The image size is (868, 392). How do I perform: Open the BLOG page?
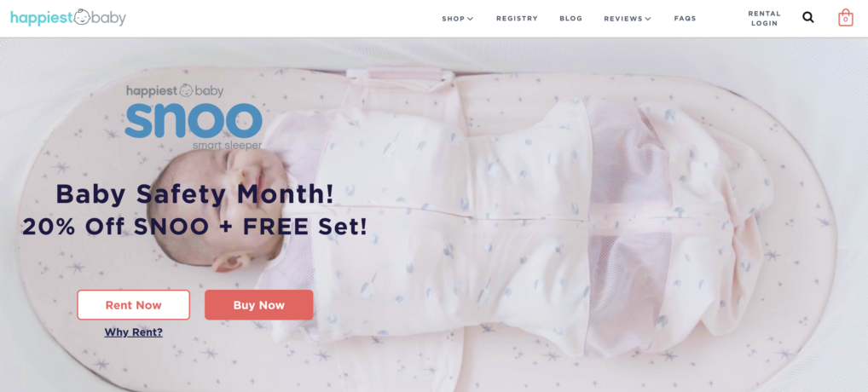click(570, 18)
